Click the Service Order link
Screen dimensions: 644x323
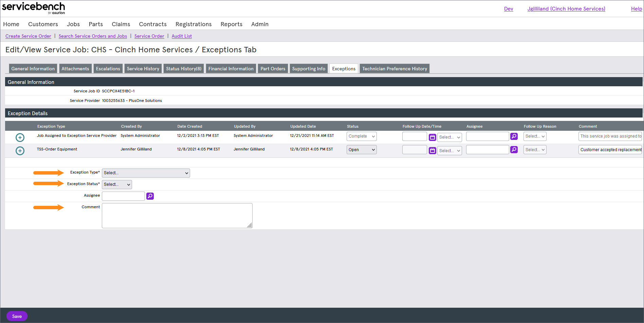tap(149, 36)
